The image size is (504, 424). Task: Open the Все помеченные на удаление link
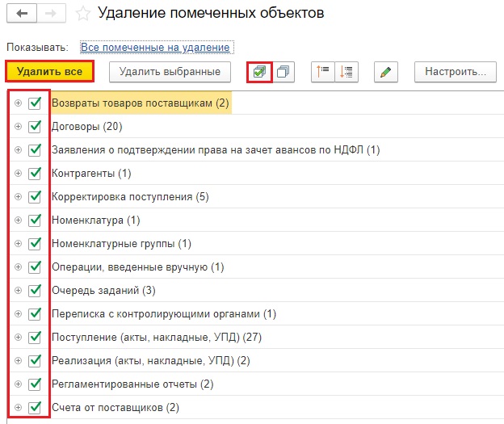click(155, 48)
